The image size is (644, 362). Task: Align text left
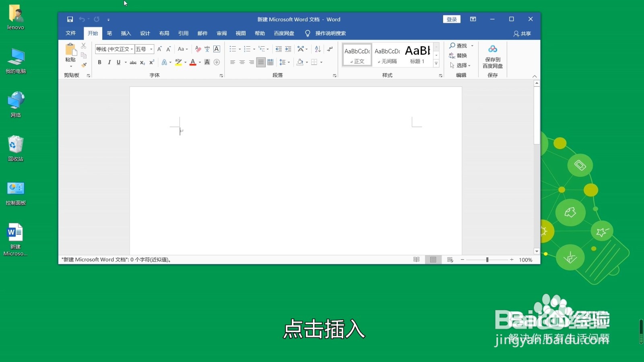click(x=233, y=62)
